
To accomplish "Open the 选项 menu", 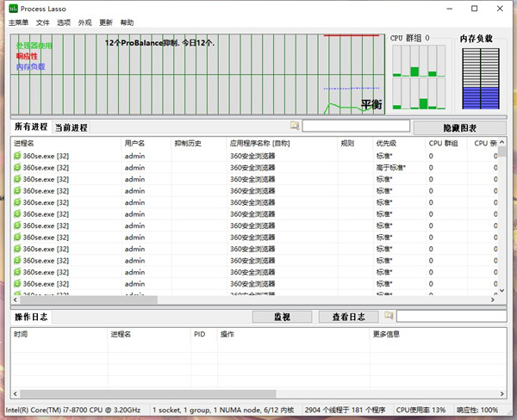I will point(64,22).
